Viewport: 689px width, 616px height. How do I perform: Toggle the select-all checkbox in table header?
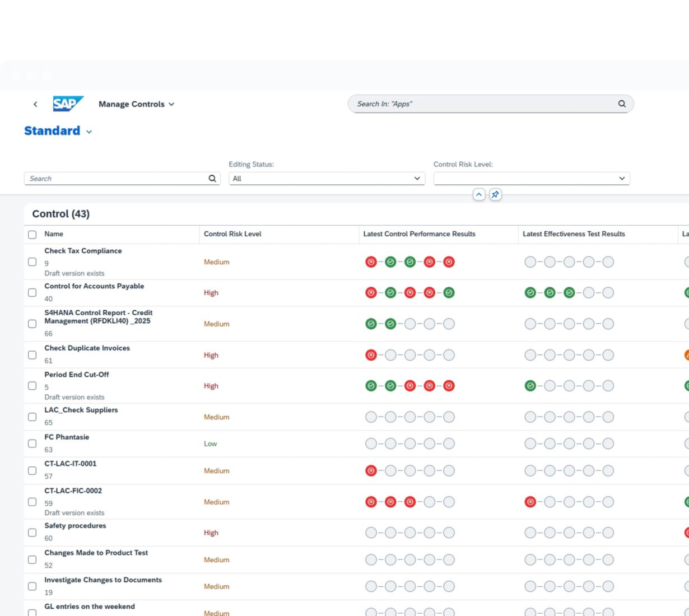[32, 235]
